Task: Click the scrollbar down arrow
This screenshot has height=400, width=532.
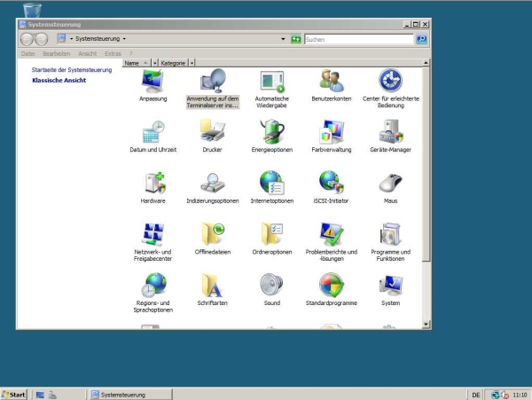Action: (x=426, y=325)
